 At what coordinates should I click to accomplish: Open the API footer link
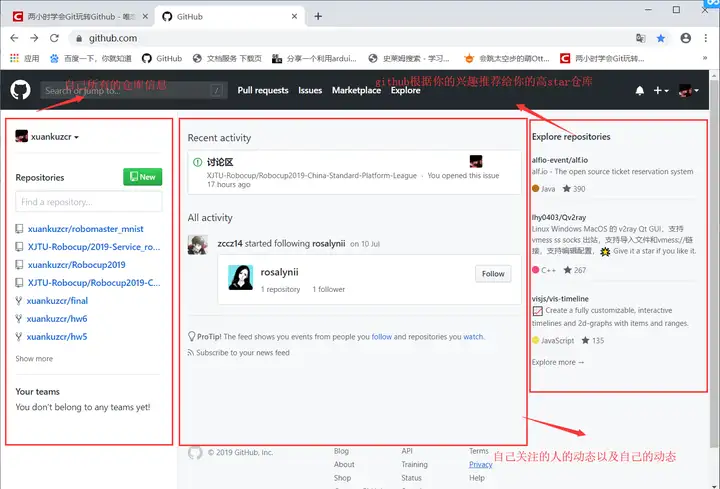[x=407, y=451]
